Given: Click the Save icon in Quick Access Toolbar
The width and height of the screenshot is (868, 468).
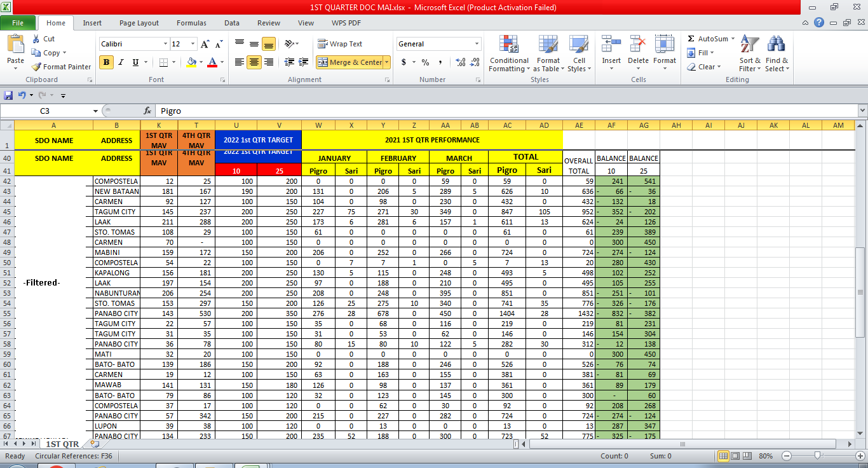Looking at the screenshot, I should (8, 95).
